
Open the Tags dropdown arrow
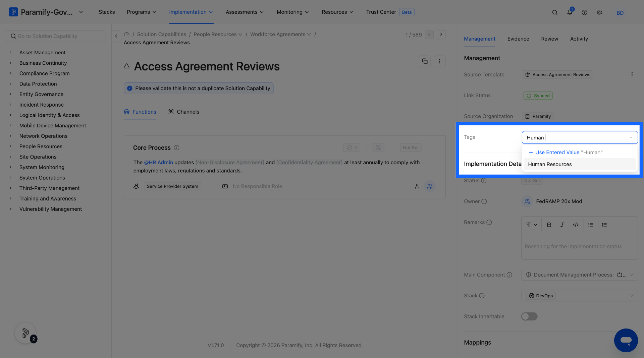click(631, 137)
